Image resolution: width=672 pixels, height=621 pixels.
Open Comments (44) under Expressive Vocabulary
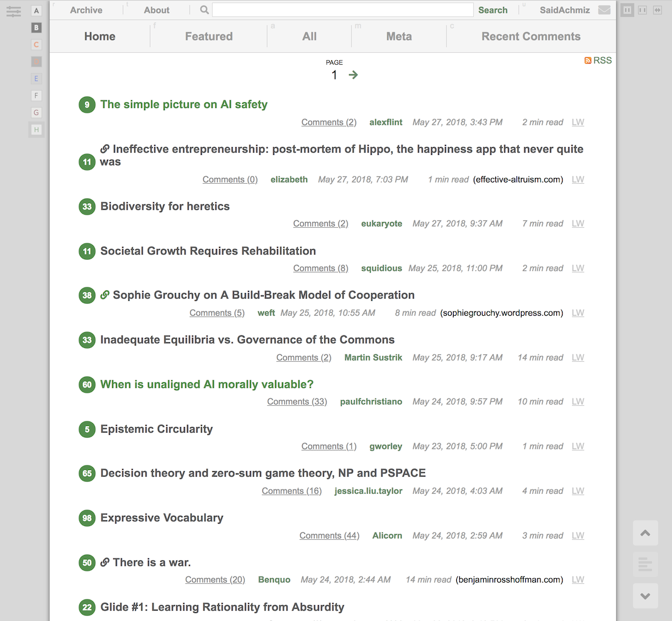[329, 535]
